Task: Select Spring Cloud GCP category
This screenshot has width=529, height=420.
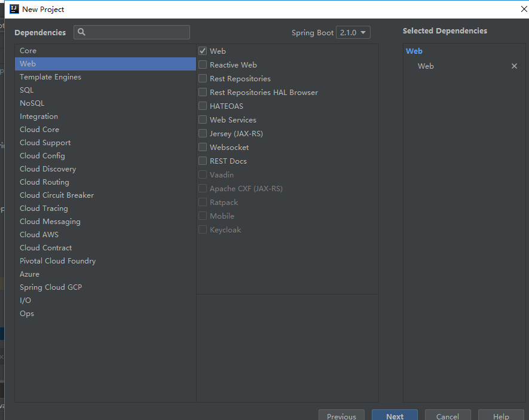Action: click(105, 287)
